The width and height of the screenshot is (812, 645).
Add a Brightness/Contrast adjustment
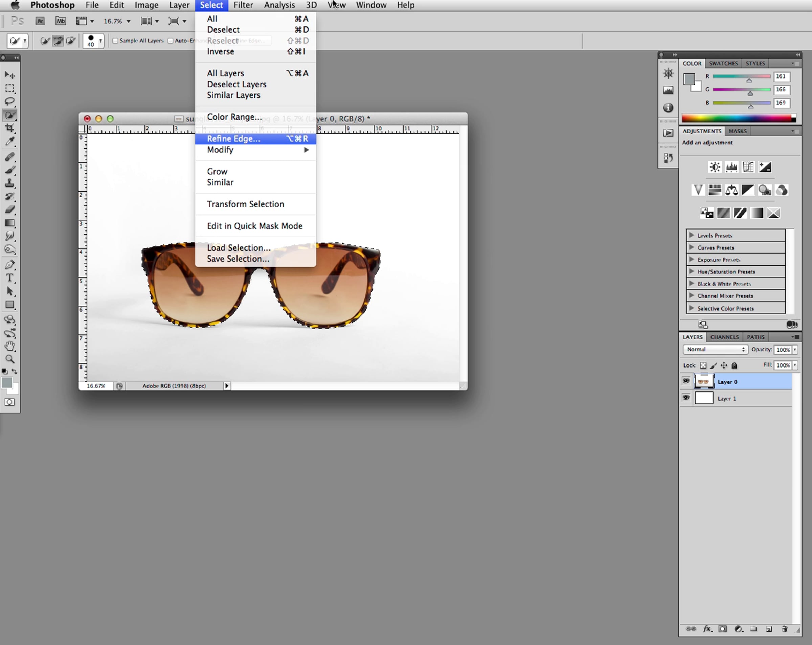(715, 167)
